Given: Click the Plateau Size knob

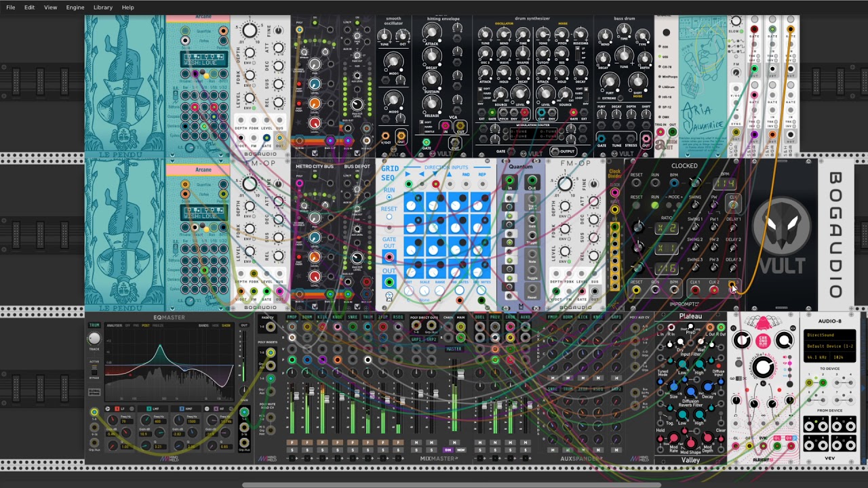Looking at the screenshot, I should [x=674, y=387].
